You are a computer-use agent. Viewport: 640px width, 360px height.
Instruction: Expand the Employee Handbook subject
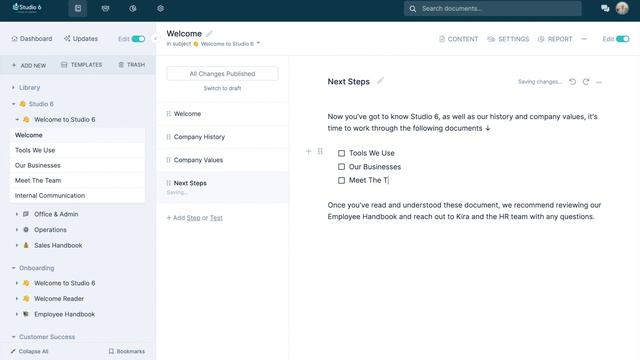(17, 314)
